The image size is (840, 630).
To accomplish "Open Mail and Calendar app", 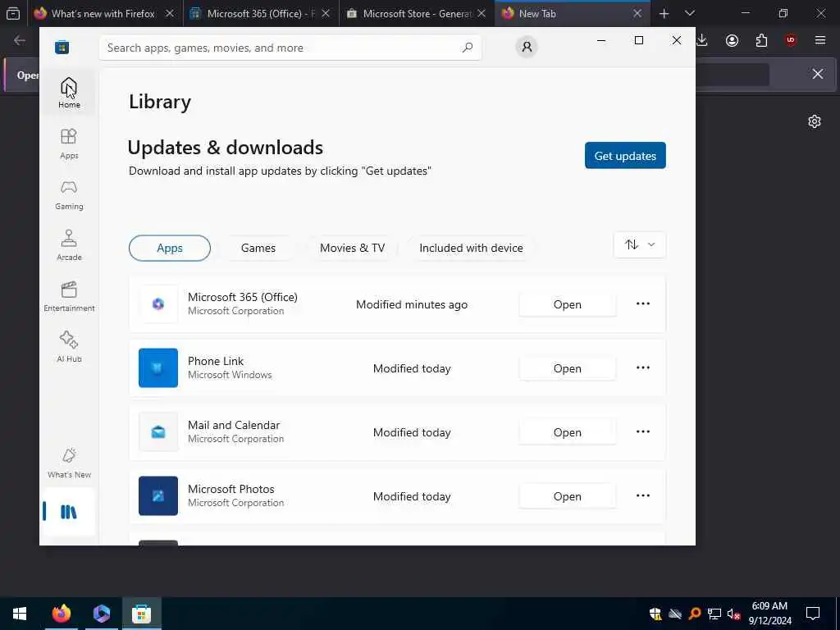I will 568,432.
